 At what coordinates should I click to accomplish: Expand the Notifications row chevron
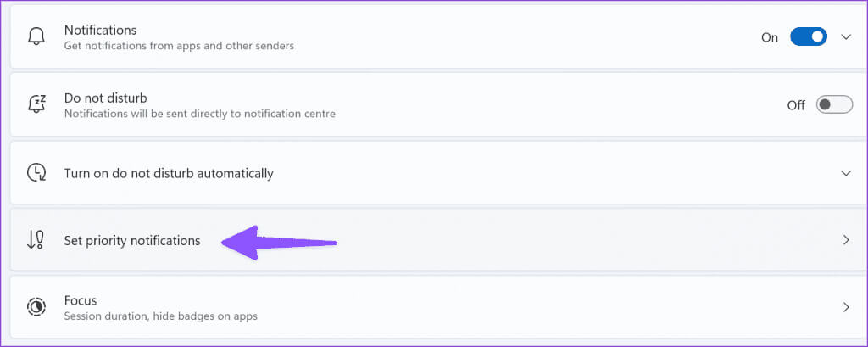click(x=846, y=37)
